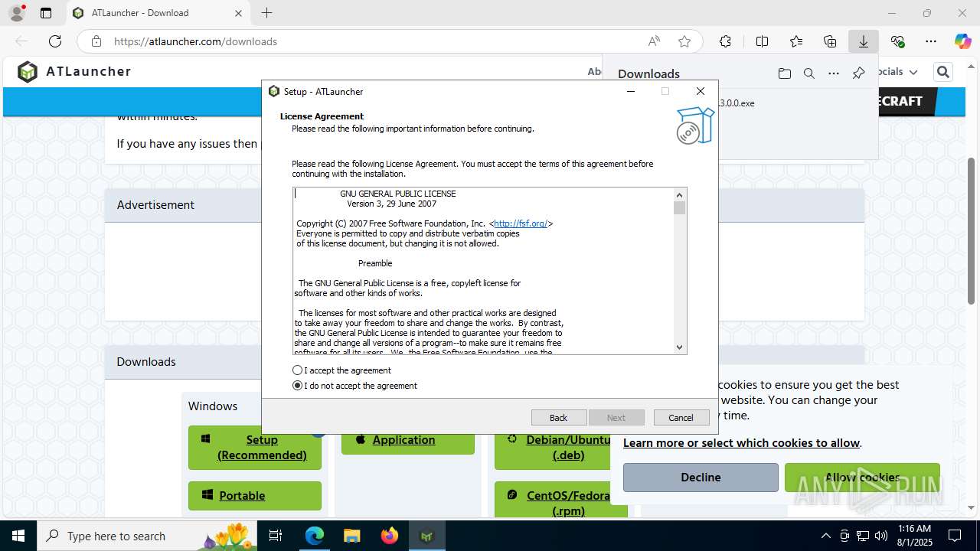This screenshot has width=980, height=551.
Task: Open a new browser tab
Action: 266,13
